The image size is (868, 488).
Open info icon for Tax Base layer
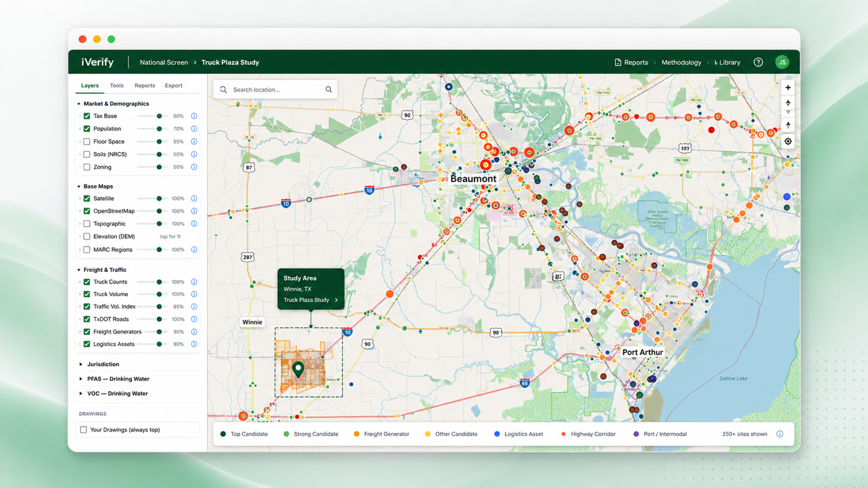tap(194, 116)
